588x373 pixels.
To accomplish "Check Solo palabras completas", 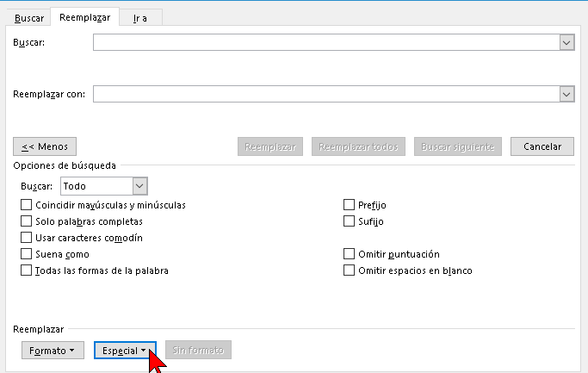I will tap(26, 221).
